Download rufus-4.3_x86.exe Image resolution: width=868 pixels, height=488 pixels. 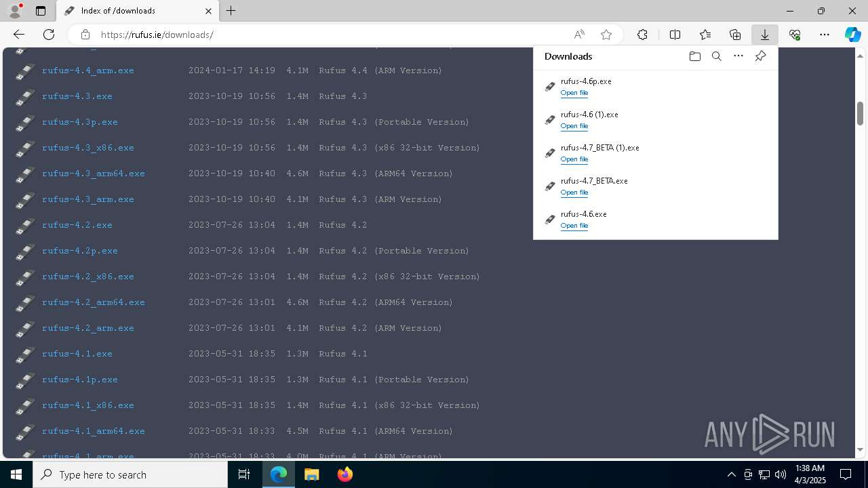88,148
